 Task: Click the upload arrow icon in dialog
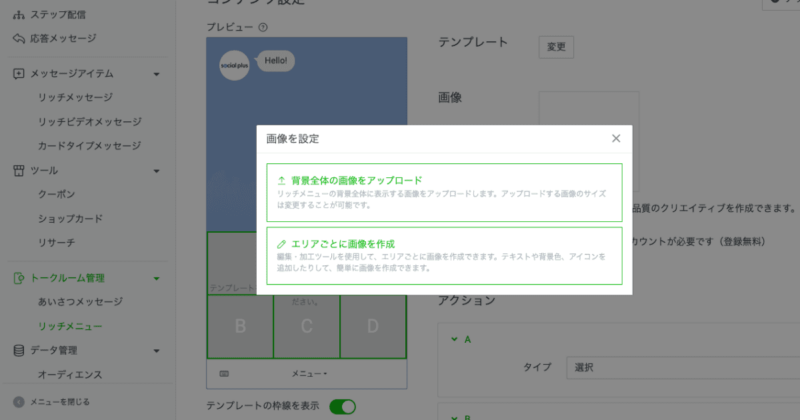pyautogui.click(x=281, y=181)
